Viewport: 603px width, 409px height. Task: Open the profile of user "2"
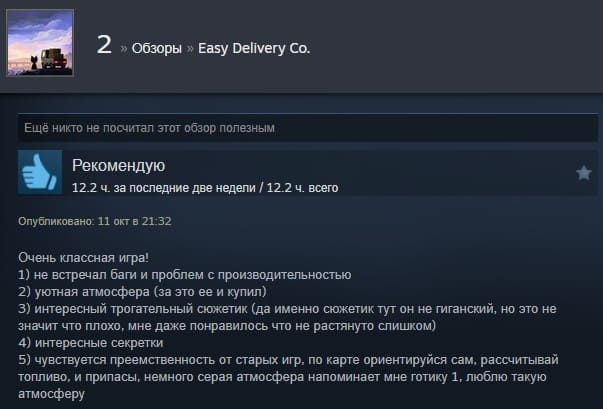coord(104,45)
